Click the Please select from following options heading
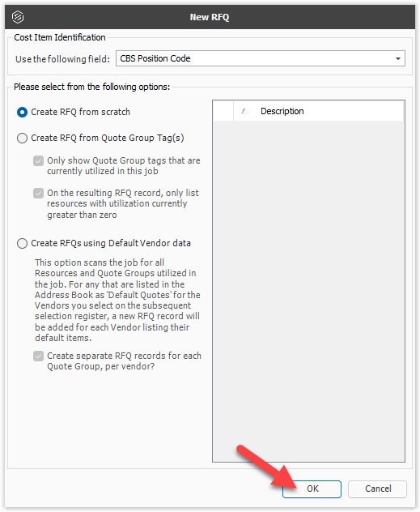 click(92, 87)
